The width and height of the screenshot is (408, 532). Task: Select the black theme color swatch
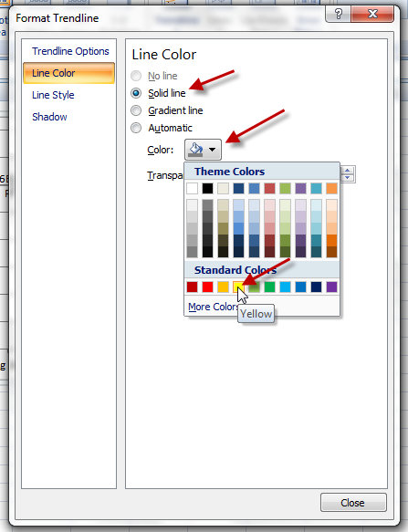208,188
